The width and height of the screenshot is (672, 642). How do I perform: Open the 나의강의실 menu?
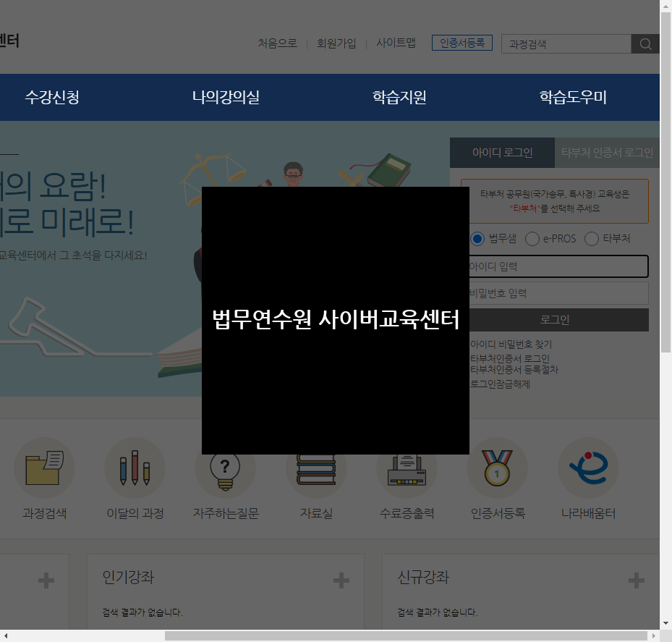[x=225, y=97]
